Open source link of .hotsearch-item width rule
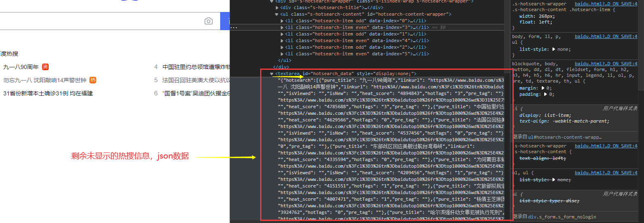 606,4
